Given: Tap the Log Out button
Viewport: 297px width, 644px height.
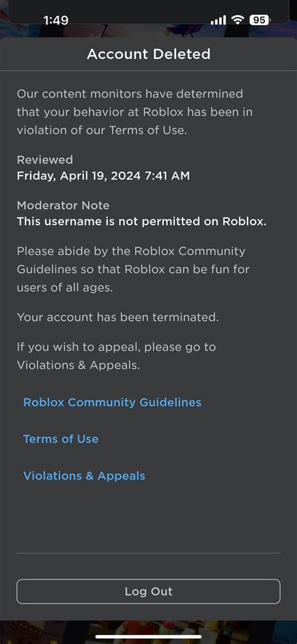Looking at the screenshot, I should pyautogui.click(x=148, y=591).
